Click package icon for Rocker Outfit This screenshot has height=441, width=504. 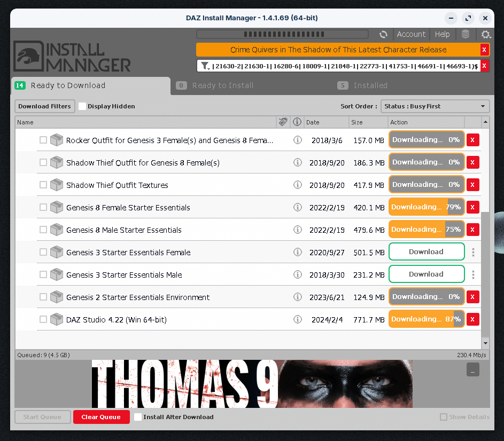pos(57,140)
